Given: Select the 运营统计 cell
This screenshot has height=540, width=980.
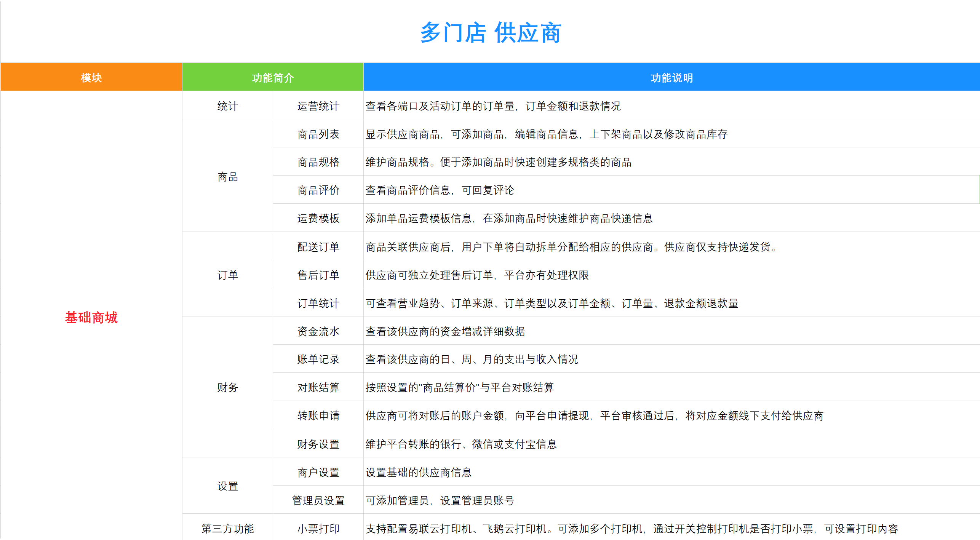Looking at the screenshot, I should coord(318,106).
